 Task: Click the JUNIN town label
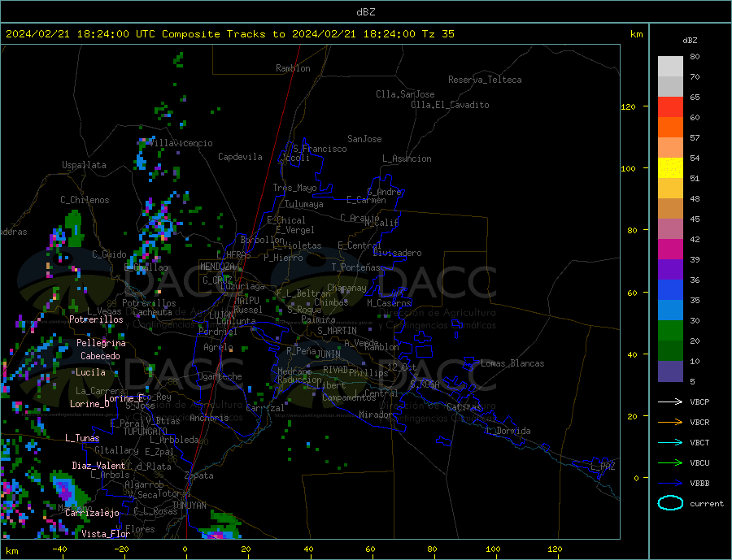pyautogui.click(x=329, y=354)
